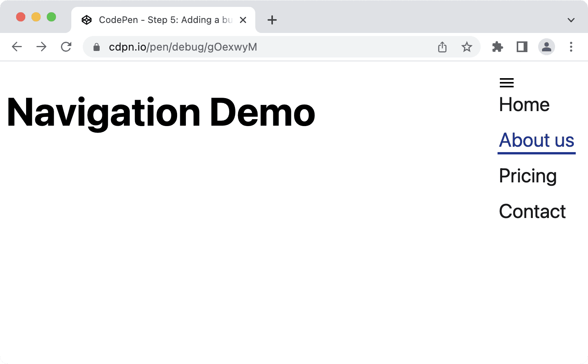
Task: Open the side panel icon
Action: 522,47
